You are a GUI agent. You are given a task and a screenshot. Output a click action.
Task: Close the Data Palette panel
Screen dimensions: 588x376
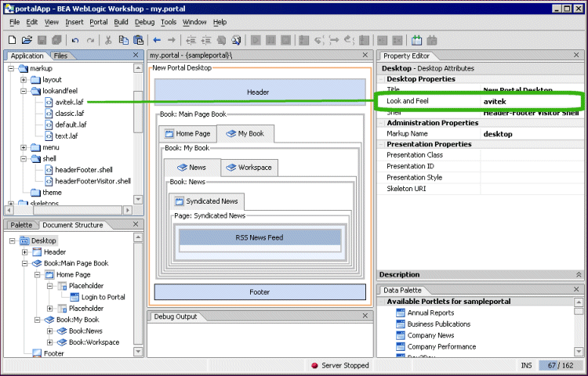click(x=576, y=289)
